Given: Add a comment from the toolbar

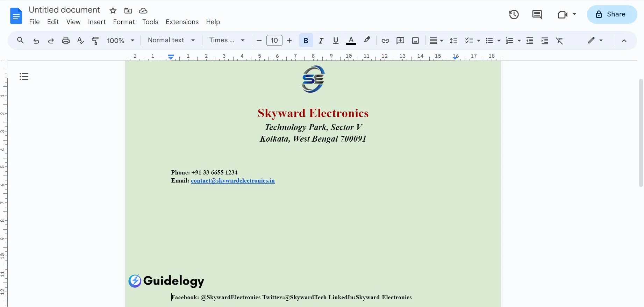Looking at the screenshot, I should click(400, 41).
